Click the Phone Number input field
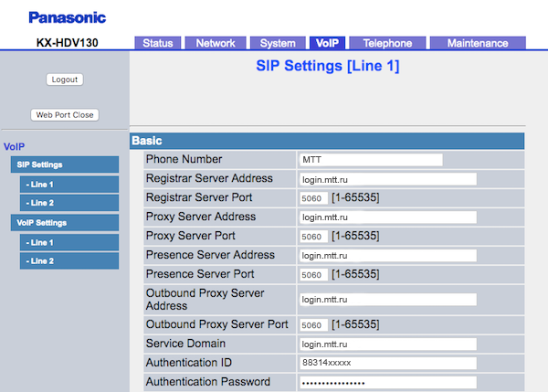 (370, 160)
